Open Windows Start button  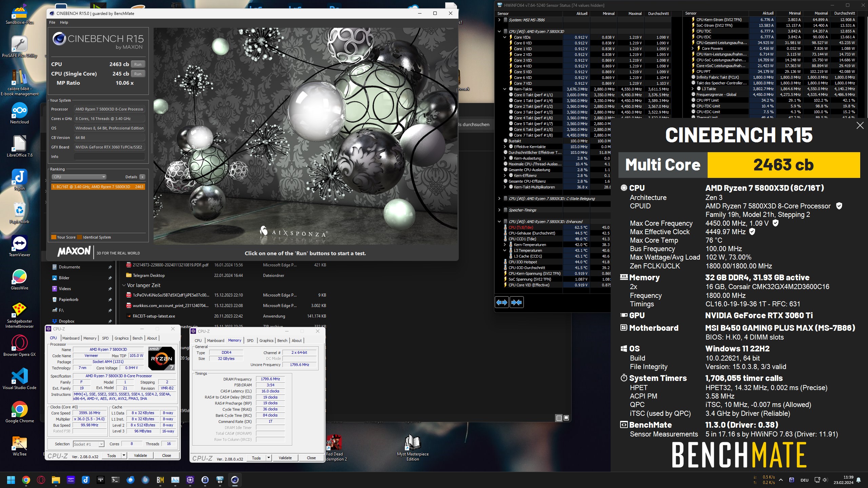[x=11, y=480]
